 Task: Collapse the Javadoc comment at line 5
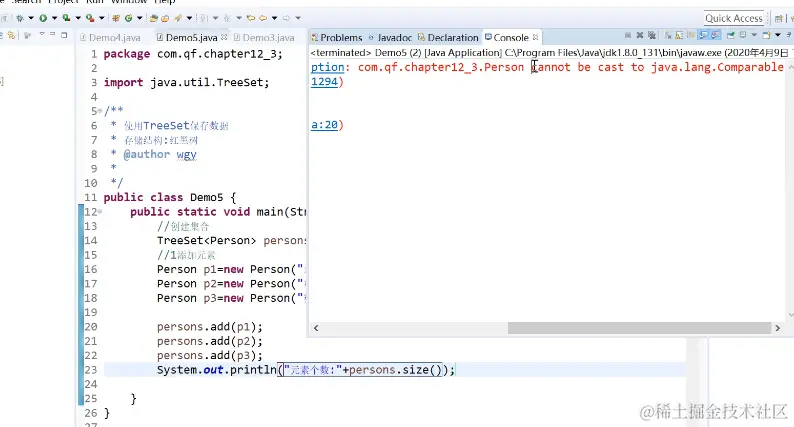[100, 110]
